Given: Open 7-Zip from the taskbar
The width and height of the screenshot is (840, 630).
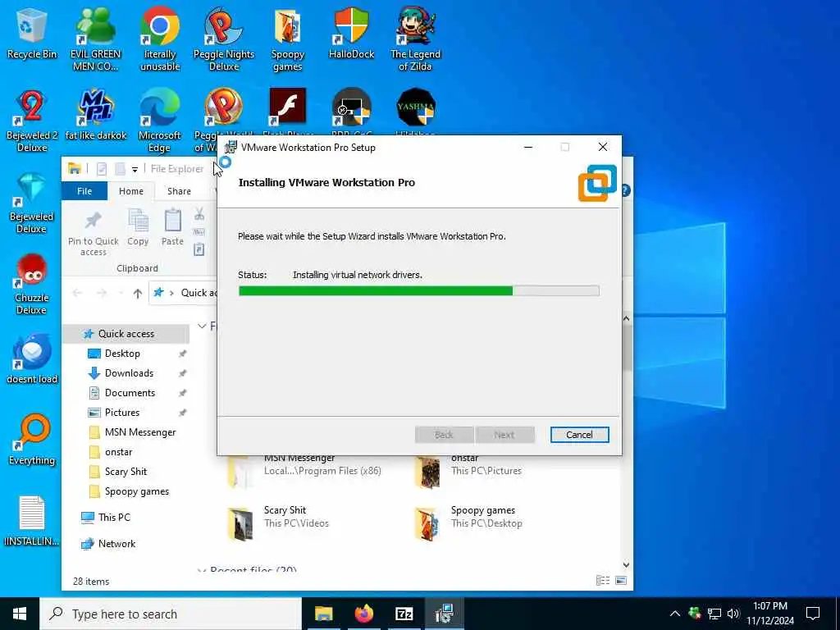Looking at the screenshot, I should (404, 614).
